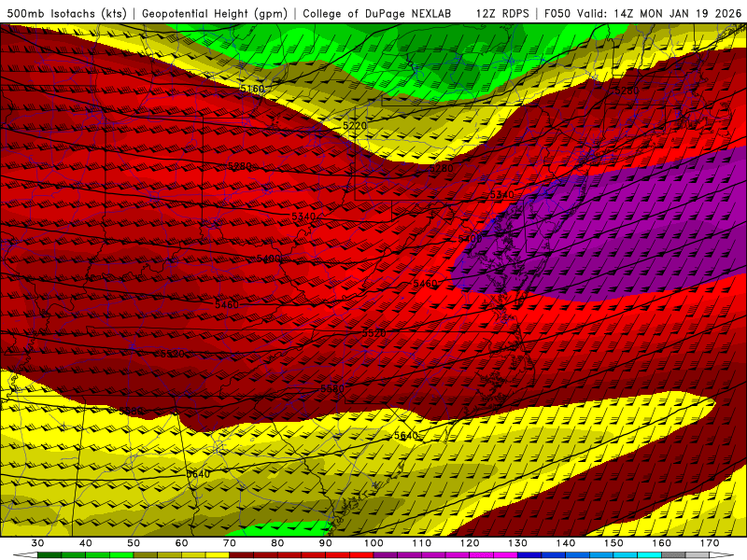Pick the 5400 label touching the purple area
Image resolution: width=747 pixels, height=560 pixels.
pos(470,239)
